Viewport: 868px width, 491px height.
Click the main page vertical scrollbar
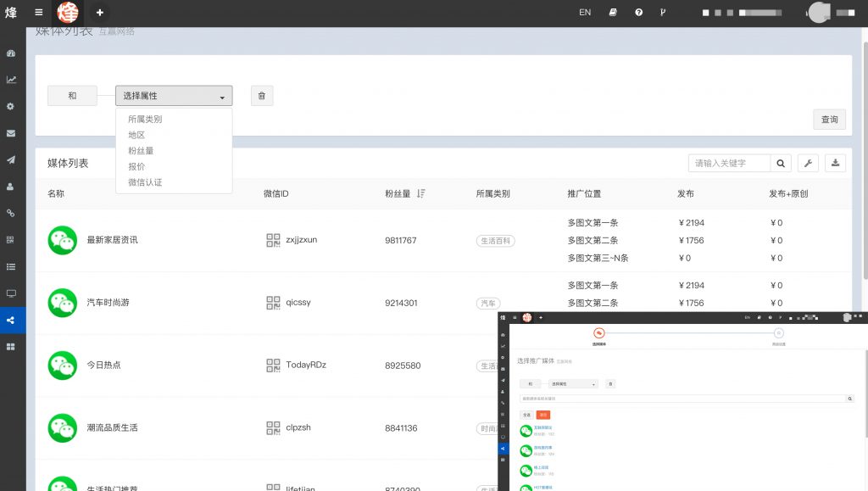pyautogui.click(x=865, y=160)
